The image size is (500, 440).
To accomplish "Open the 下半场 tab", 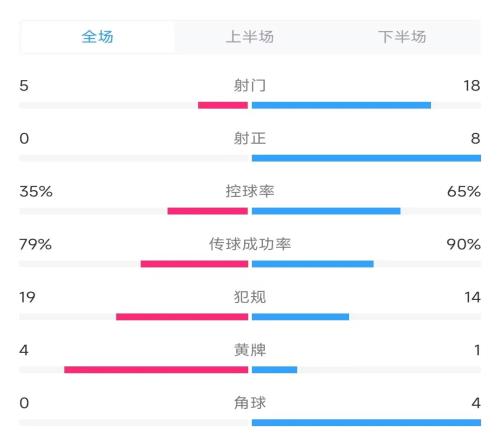I will (x=402, y=37).
